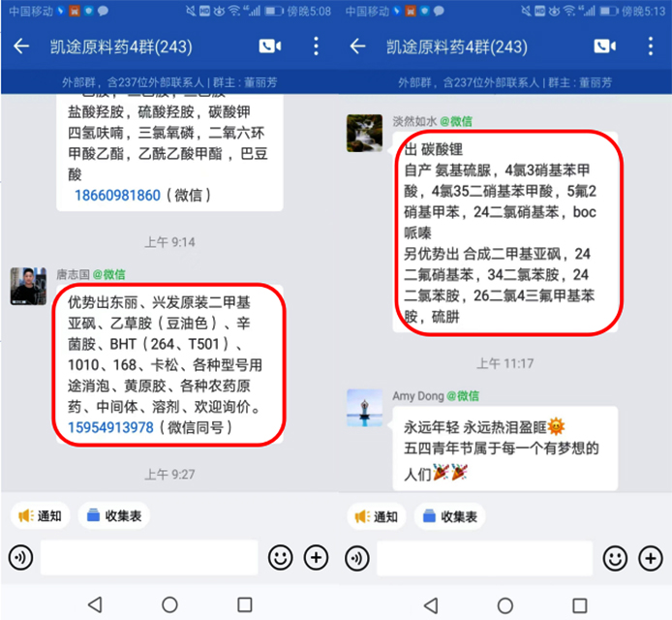The height and width of the screenshot is (620, 672).
Task: Expand the plus attachments panel in right chat
Action: [x=651, y=558]
